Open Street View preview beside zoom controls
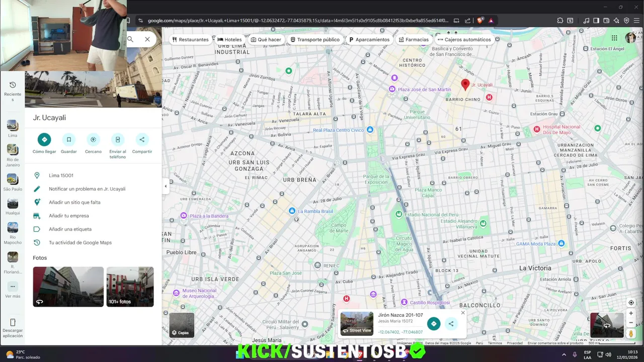This screenshot has width=644, height=362. (607, 325)
